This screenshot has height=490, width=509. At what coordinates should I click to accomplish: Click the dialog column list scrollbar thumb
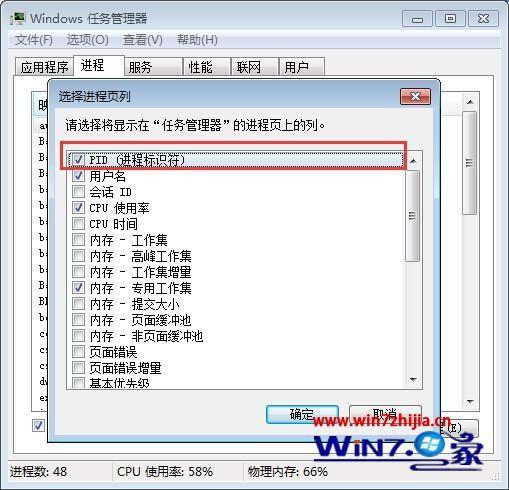(x=413, y=216)
